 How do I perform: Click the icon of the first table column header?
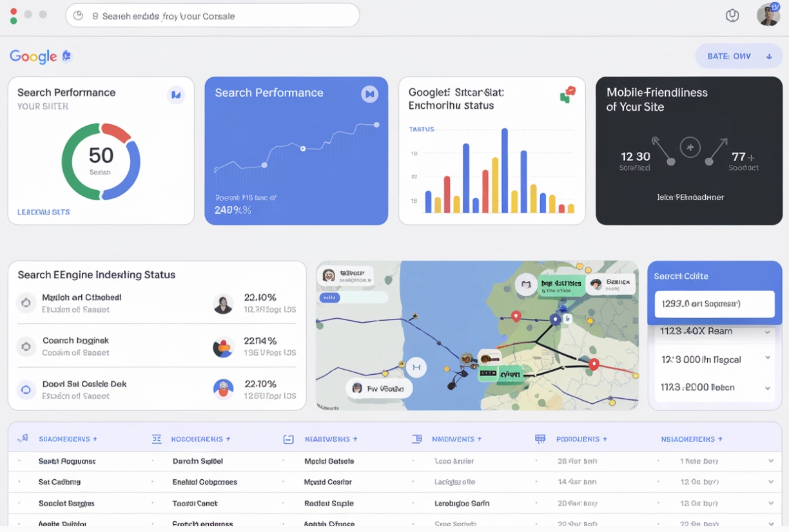click(23, 439)
